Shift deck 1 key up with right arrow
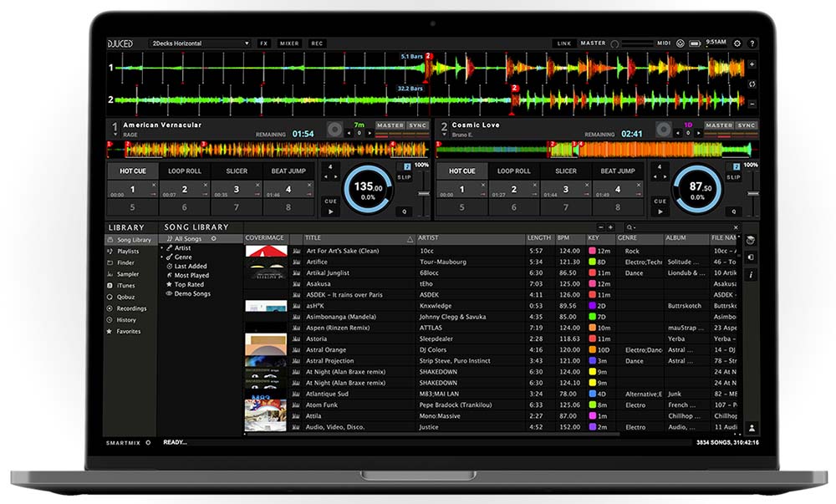Viewport: 836px width, 504px height. 369,133
